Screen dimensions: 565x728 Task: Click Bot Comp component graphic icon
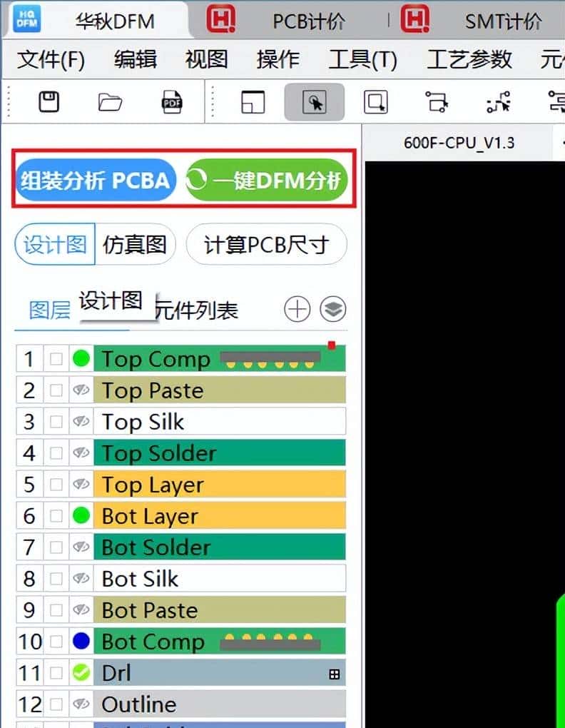(x=270, y=642)
